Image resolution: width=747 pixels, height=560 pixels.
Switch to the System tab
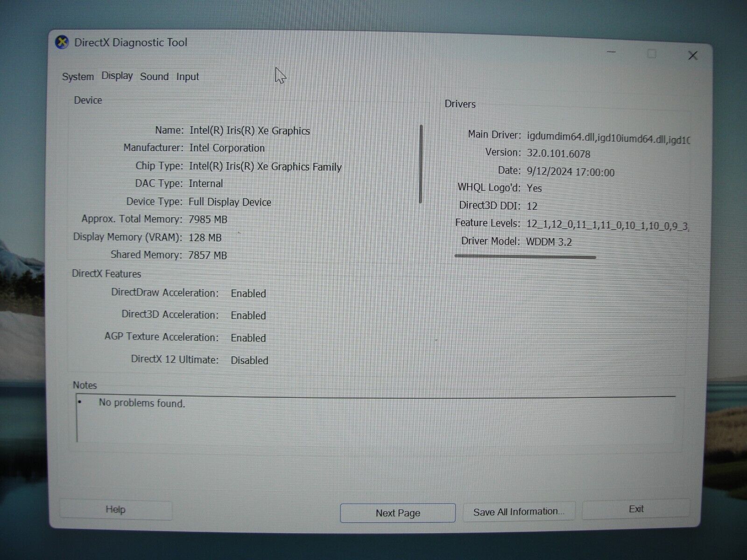click(78, 77)
